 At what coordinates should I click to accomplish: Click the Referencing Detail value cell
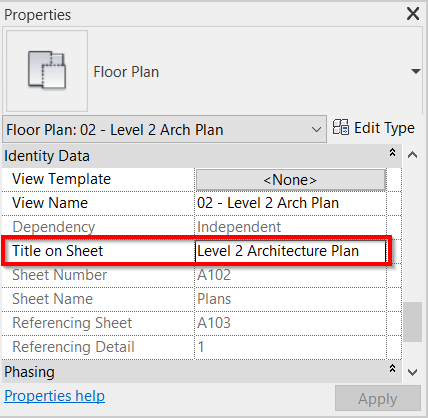tap(290, 347)
